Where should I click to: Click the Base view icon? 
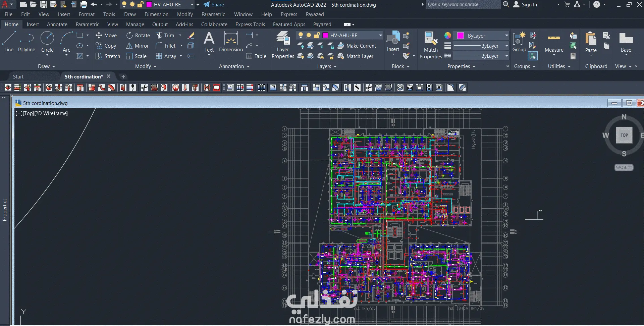(x=626, y=42)
